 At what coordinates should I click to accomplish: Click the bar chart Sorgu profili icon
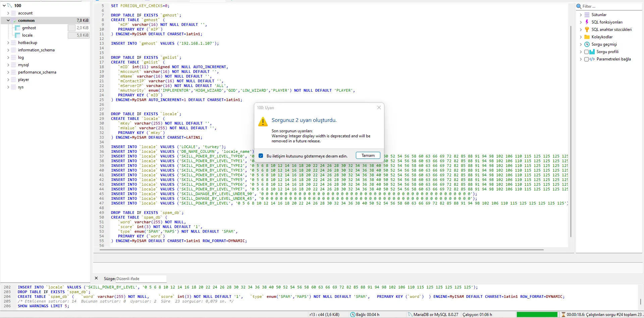click(592, 52)
